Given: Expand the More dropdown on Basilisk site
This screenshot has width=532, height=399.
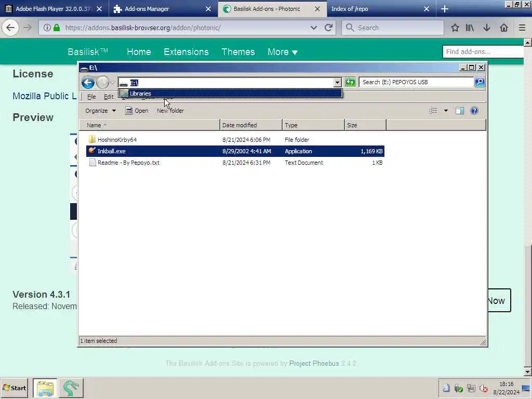Looking at the screenshot, I should click(x=282, y=52).
